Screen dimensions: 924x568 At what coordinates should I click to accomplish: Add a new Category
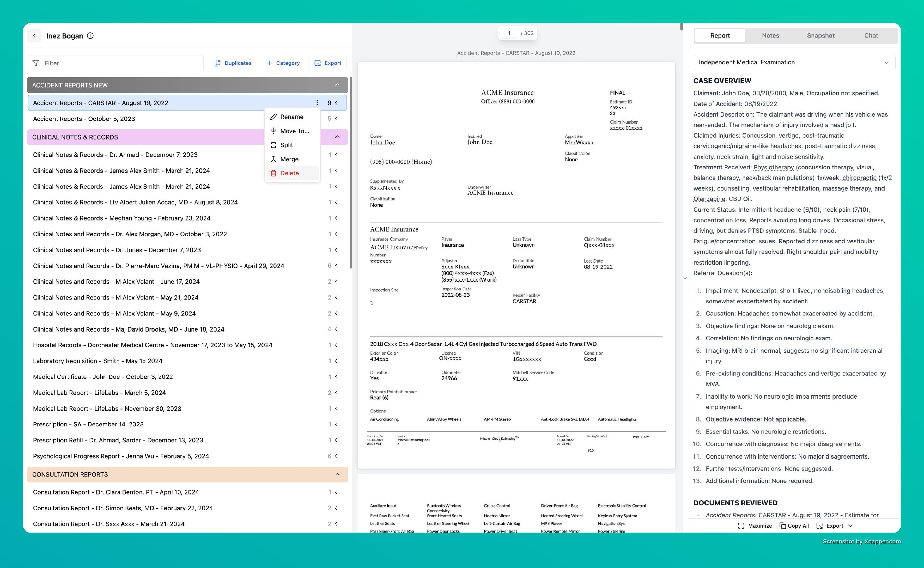pos(283,63)
